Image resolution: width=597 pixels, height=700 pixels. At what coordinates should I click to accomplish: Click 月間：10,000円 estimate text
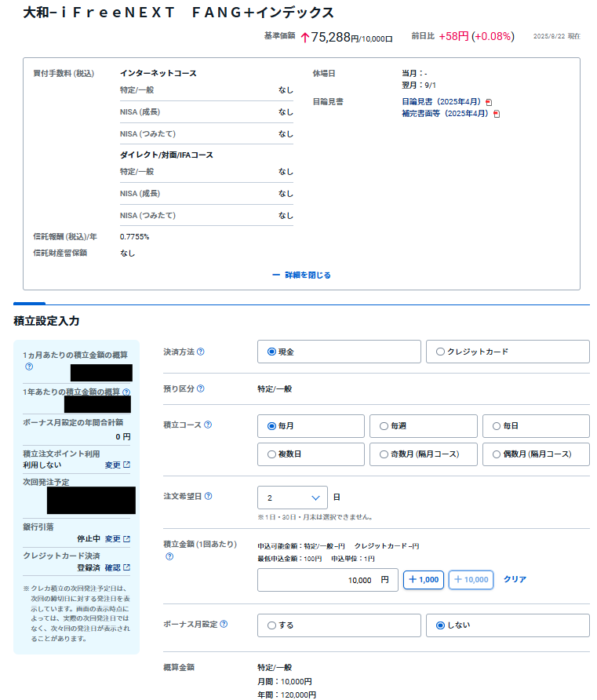pyautogui.click(x=285, y=682)
